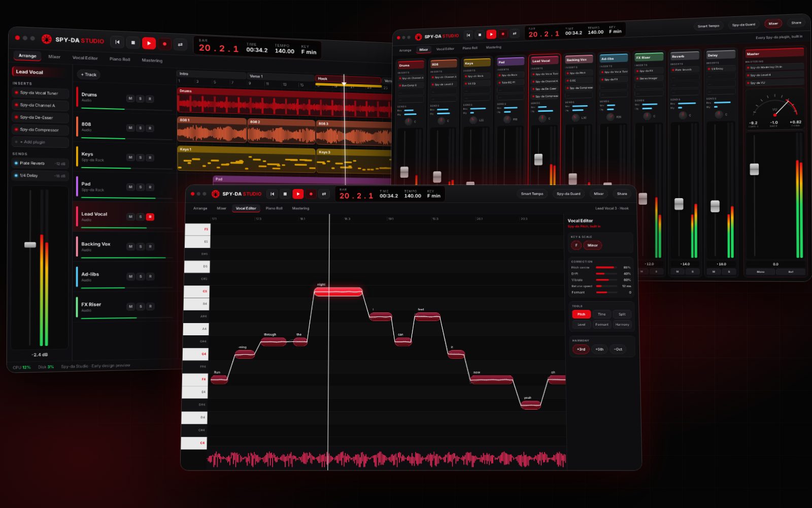The width and height of the screenshot is (812, 508).
Task: Mute the Backing Vox track
Action: point(130,246)
